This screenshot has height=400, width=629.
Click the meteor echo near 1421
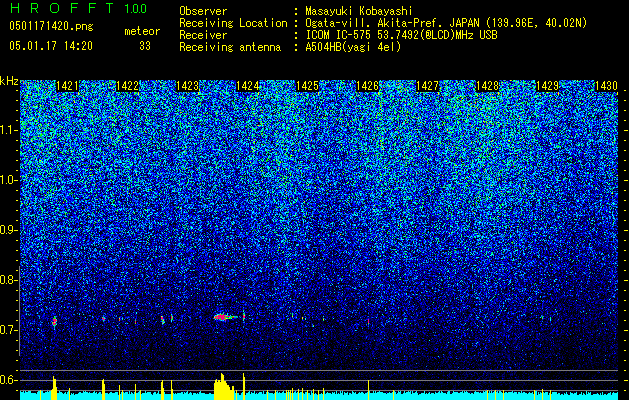pyautogui.click(x=55, y=321)
